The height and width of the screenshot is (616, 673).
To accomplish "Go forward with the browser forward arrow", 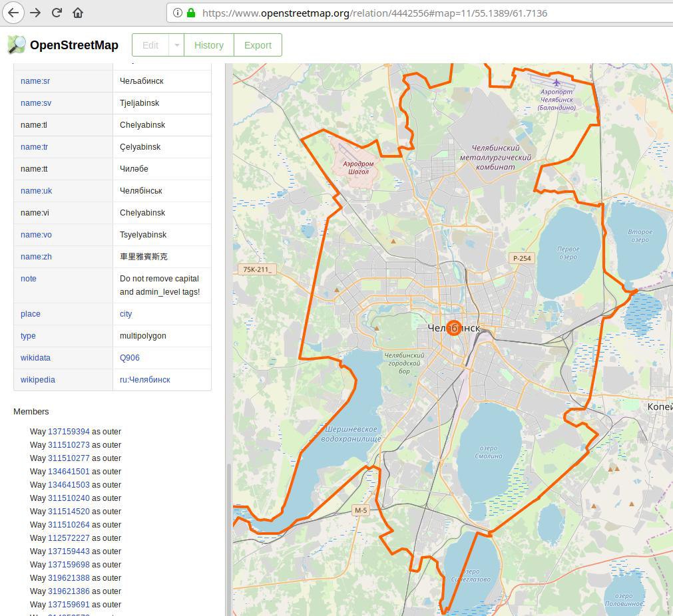I will (x=36, y=13).
